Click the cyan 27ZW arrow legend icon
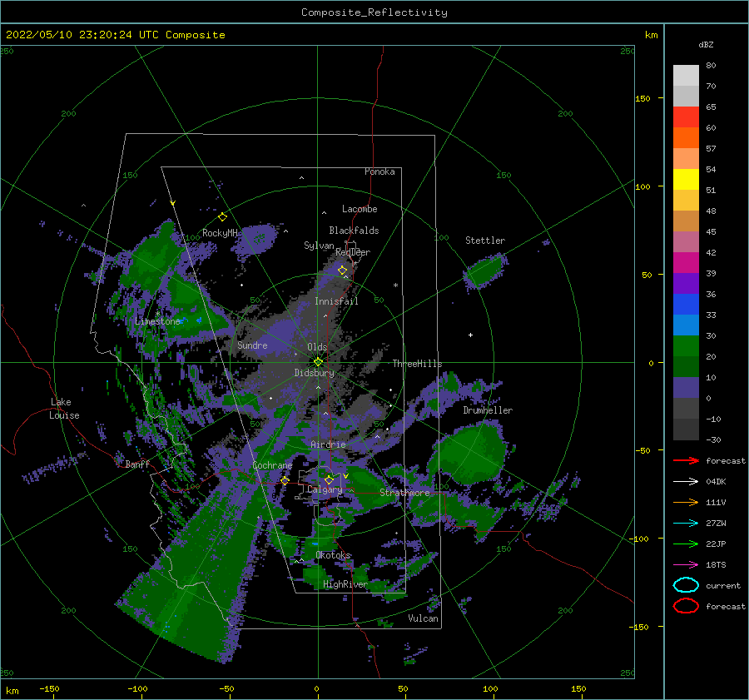The width and height of the screenshot is (749, 700). pyautogui.click(x=686, y=524)
